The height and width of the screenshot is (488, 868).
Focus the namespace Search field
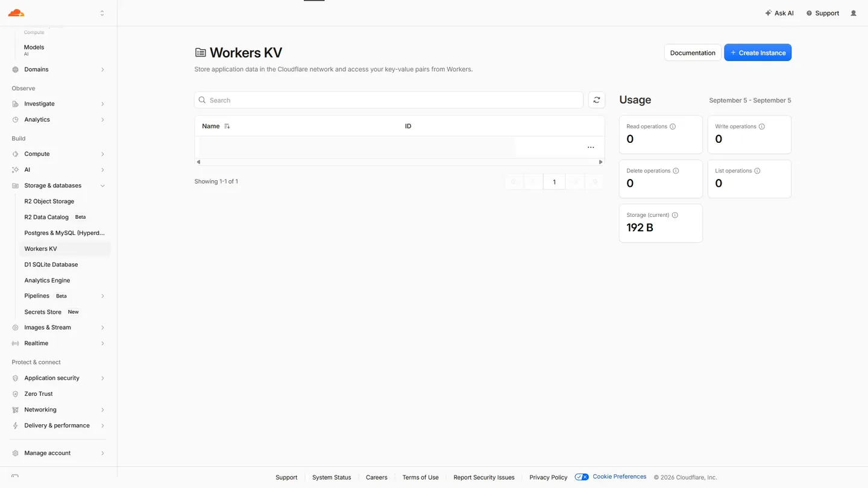389,100
